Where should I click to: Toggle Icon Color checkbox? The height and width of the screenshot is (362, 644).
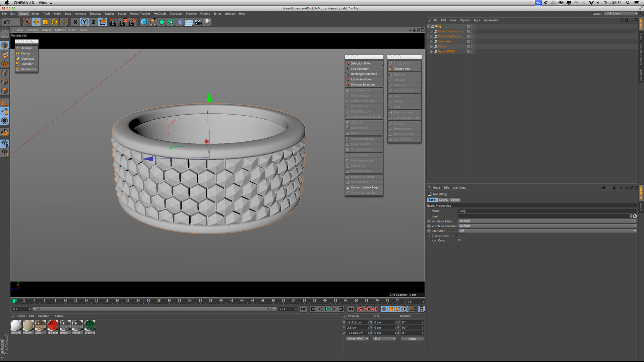pos(460,240)
